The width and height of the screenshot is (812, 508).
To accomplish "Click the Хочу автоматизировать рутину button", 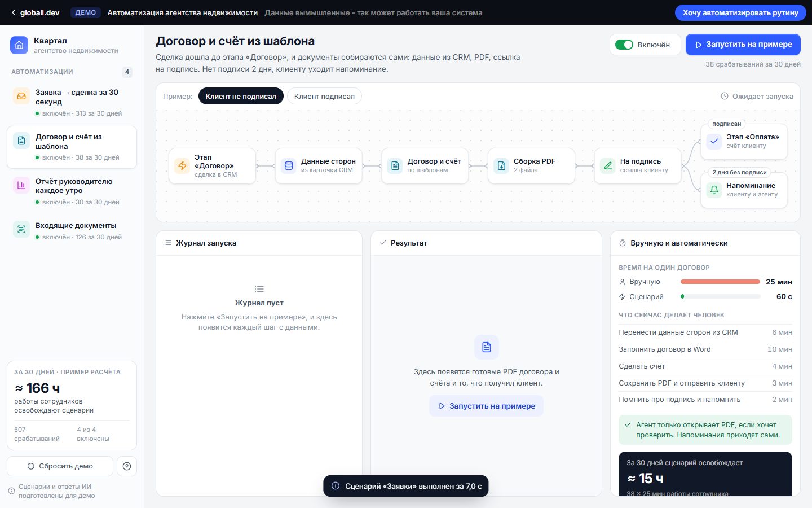I will (740, 12).
